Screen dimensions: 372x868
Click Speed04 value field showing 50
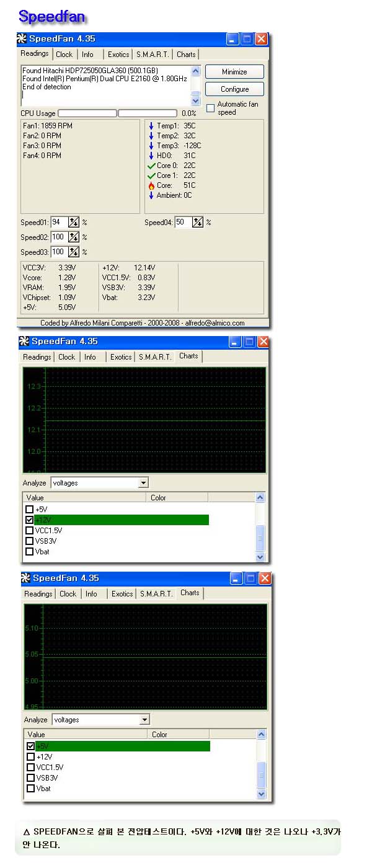[x=183, y=222]
